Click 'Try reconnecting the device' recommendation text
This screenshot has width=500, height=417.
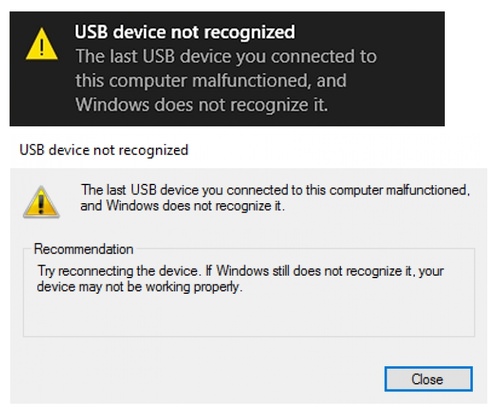[119, 271]
